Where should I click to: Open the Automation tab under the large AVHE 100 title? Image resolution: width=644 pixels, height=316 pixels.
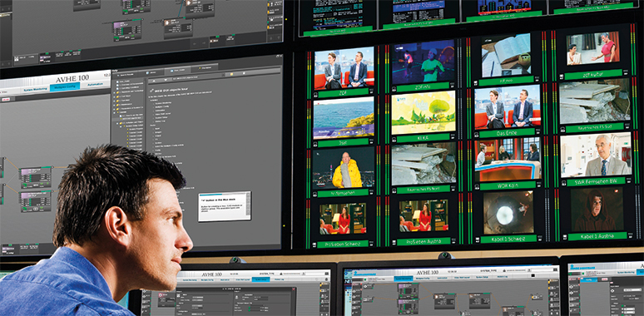point(96,85)
